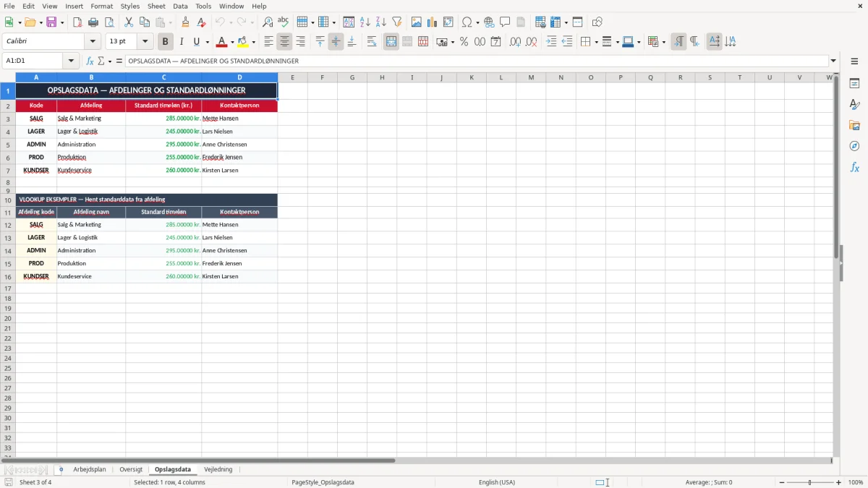The image size is (868, 488).
Task: Format as percent
Action: pos(464,42)
